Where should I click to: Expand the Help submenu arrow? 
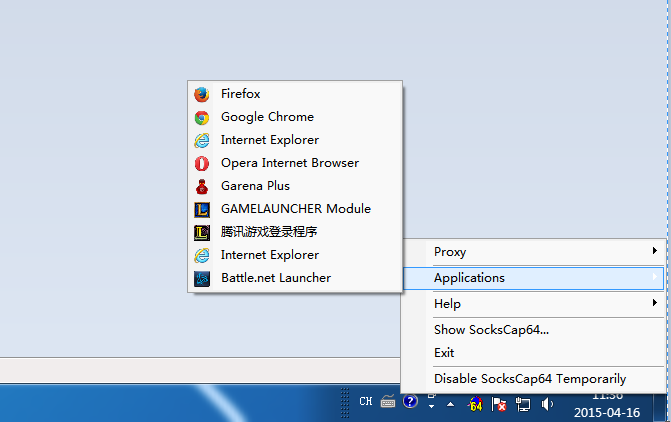coord(654,303)
